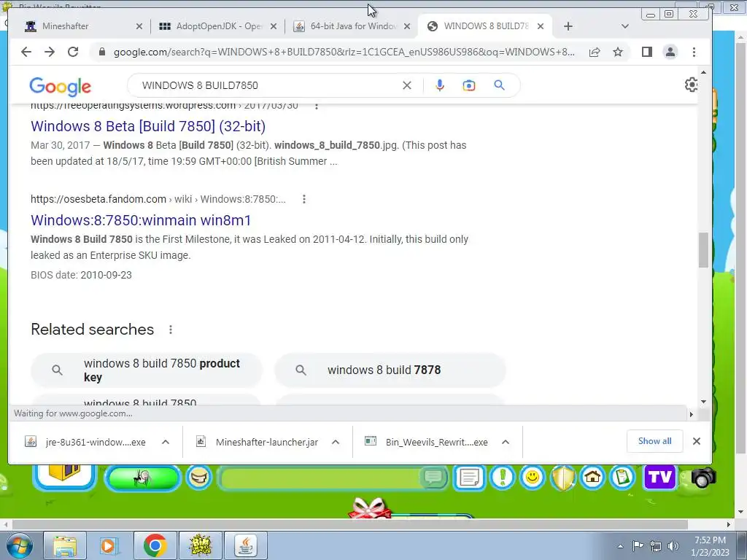Open TV button in Bin Weevils
The height and width of the screenshot is (560, 747).
(x=659, y=477)
